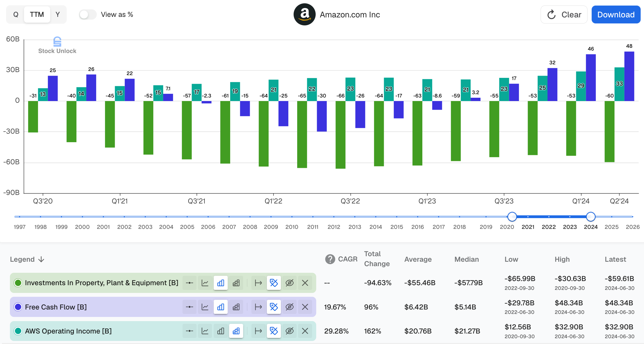Click the green Investments In Property color swatch
The image size is (644, 344).
click(x=18, y=283)
